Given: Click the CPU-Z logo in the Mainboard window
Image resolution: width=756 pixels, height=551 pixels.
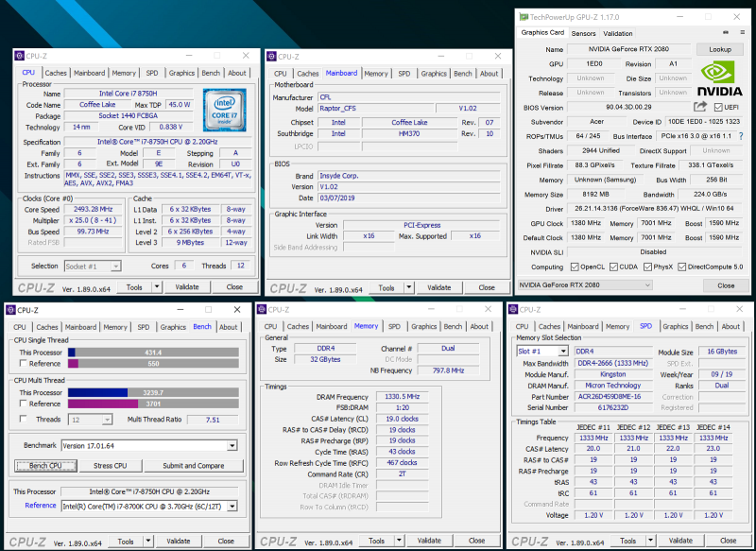Looking at the screenshot, I should click(287, 287).
